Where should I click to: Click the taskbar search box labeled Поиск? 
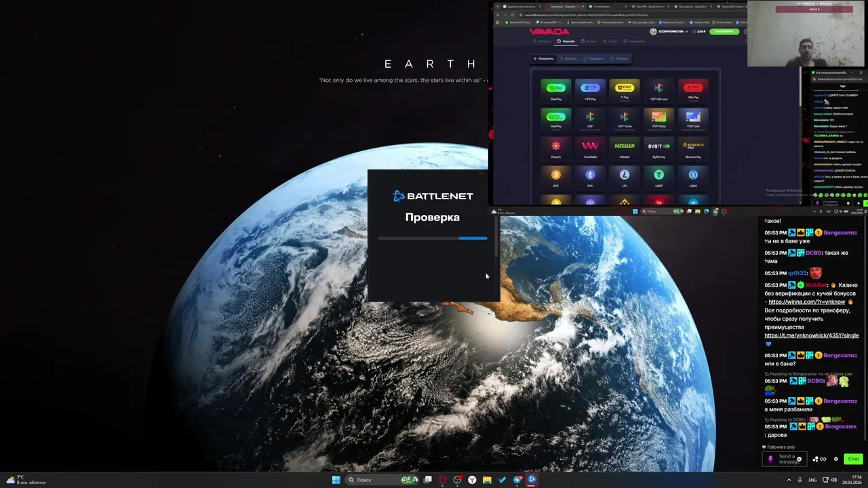point(382,480)
